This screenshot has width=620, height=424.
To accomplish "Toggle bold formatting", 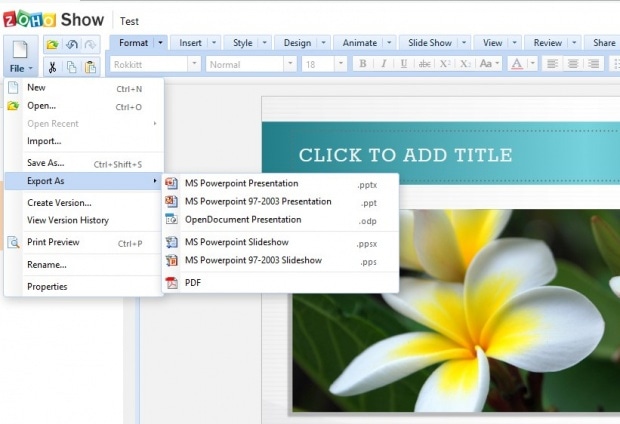I will (363, 64).
